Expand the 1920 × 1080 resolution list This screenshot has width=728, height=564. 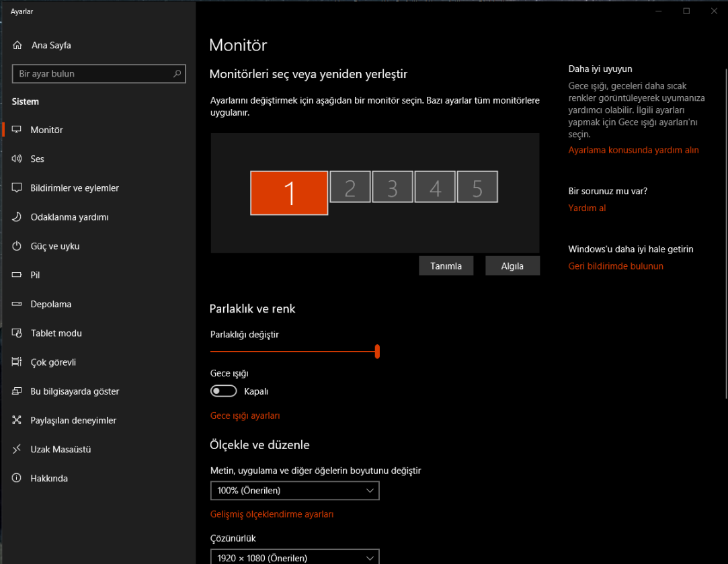pyautogui.click(x=294, y=558)
